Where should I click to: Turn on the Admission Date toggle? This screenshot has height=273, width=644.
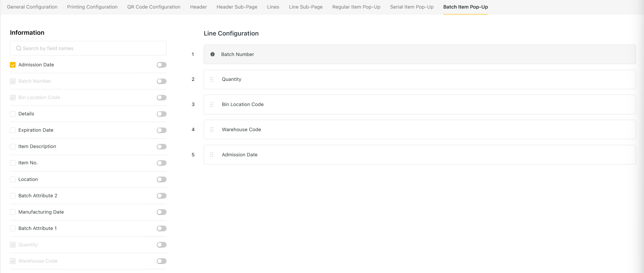pos(161,65)
